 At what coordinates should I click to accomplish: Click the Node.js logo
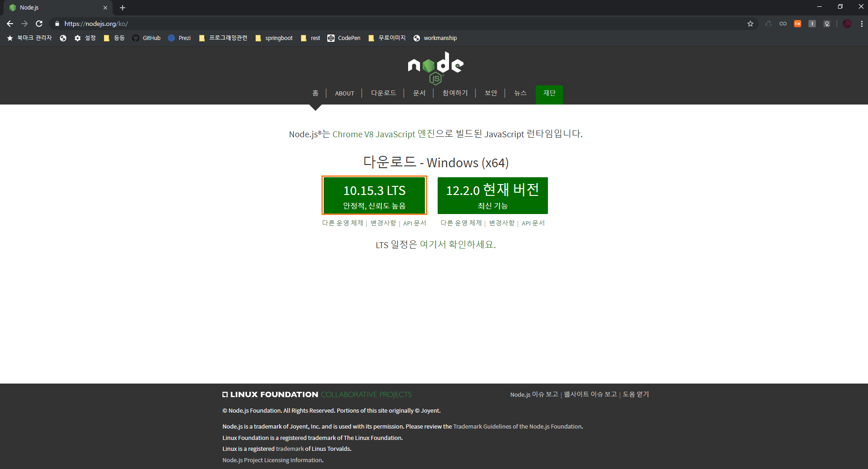(x=435, y=68)
